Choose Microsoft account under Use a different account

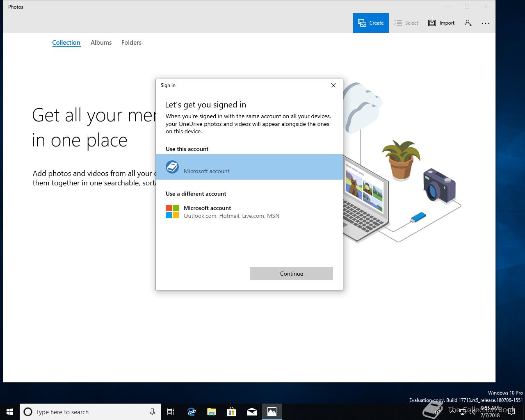(x=249, y=212)
